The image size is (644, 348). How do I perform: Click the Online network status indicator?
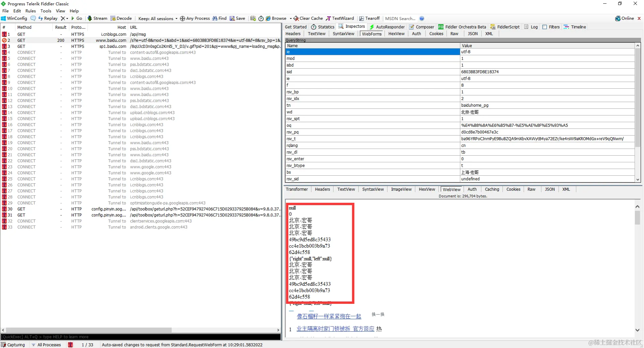(x=625, y=18)
